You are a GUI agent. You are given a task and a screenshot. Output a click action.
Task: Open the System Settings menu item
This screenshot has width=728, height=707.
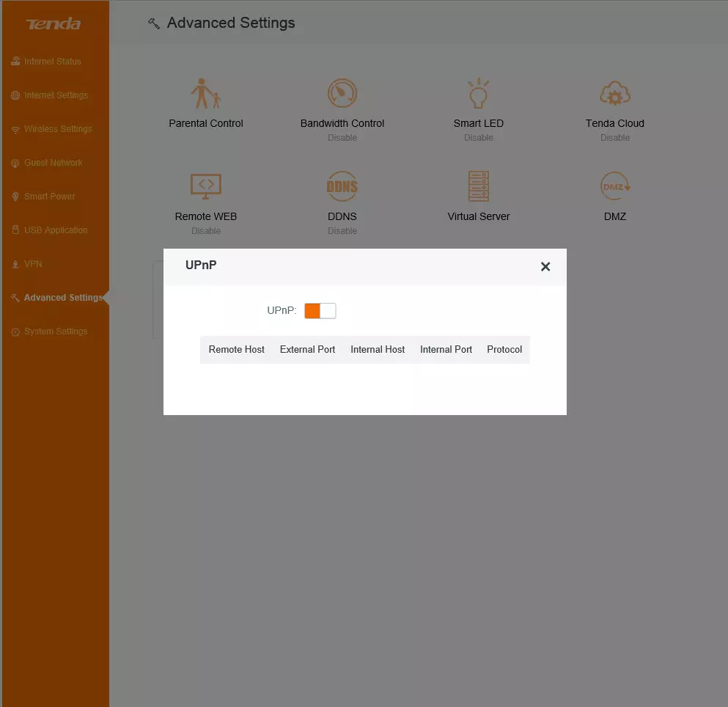pyautogui.click(x=56, y=331)
